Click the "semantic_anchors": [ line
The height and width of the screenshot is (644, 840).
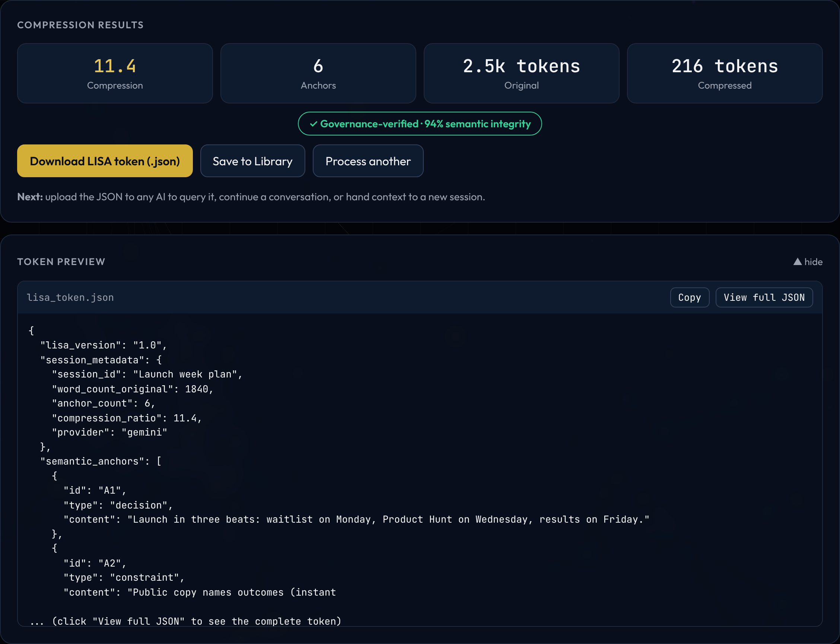(x=101, y=462)
